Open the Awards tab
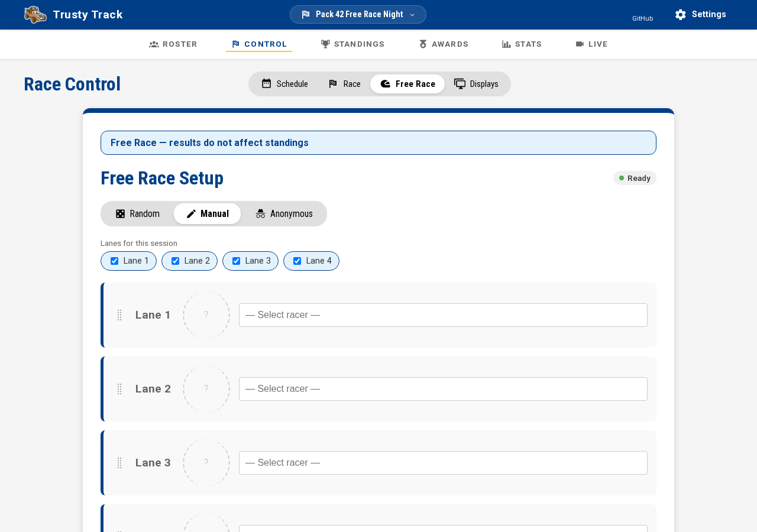Viewport: 757px width, 532px height. click(444, 44)
